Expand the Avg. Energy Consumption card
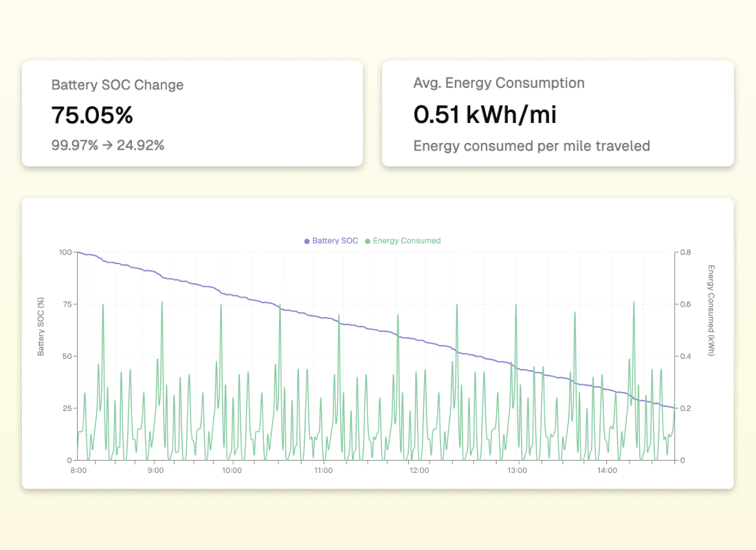 click(x=558, y=113)
